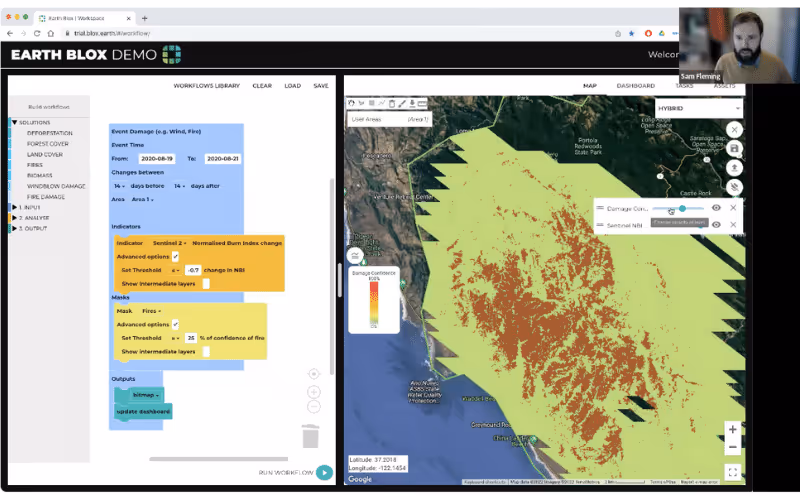Viewport: 800px width, 500px height.
Task: Open the Area 1 dropdown
Action: [x=142, y=199]
